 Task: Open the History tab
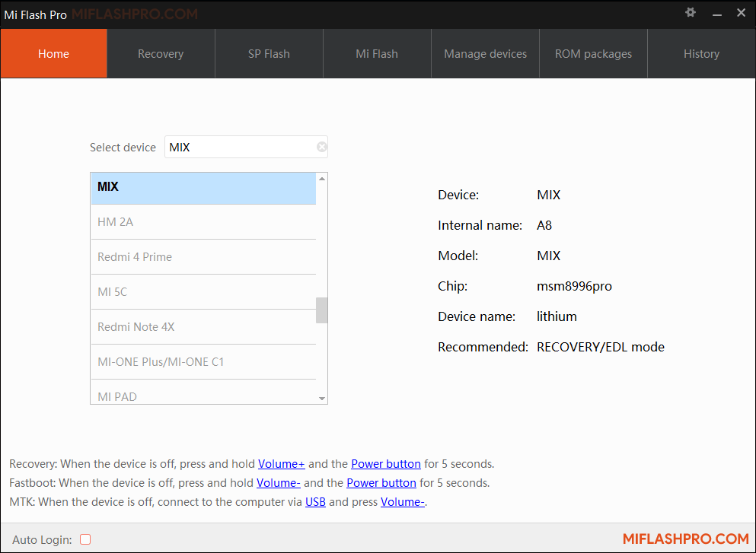pyautogui.click(x=701, y=53)
